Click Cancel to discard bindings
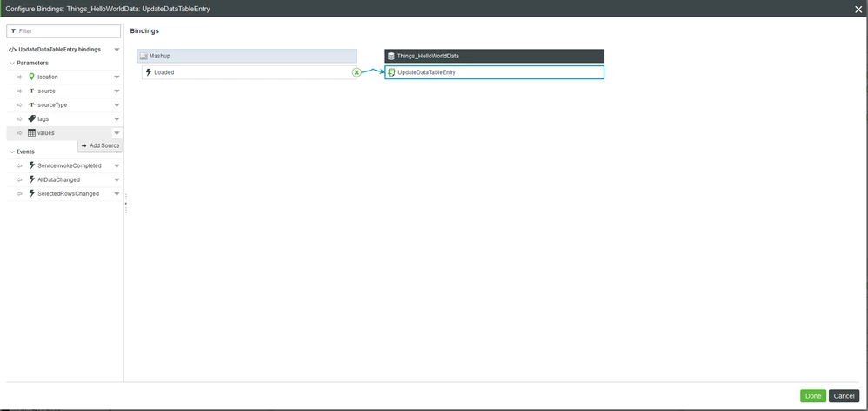Image resolution: width=868 pixels, height=411 pixels. click(844, 396)
